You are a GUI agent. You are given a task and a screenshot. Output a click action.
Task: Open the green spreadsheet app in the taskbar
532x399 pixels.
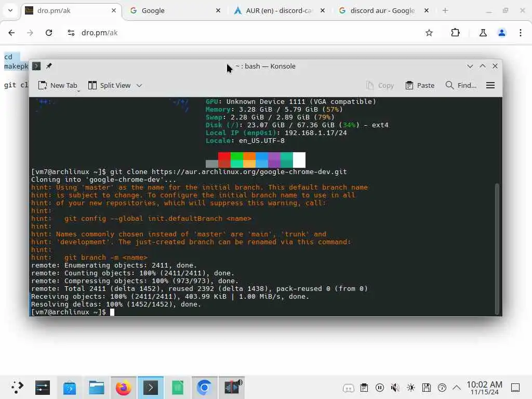(178, 388)
